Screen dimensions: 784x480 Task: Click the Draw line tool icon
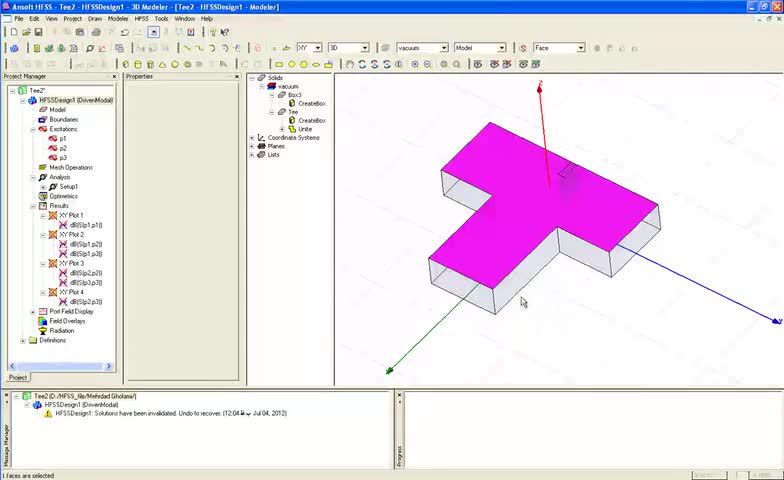coord(187,48)
